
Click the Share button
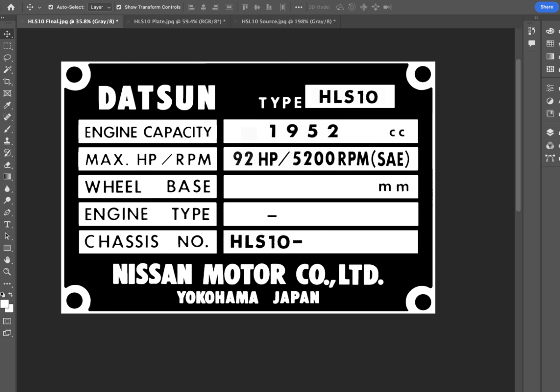point(546,7)
